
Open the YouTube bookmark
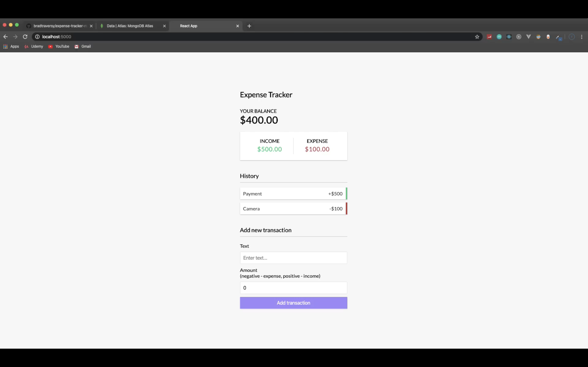point(59,46)
